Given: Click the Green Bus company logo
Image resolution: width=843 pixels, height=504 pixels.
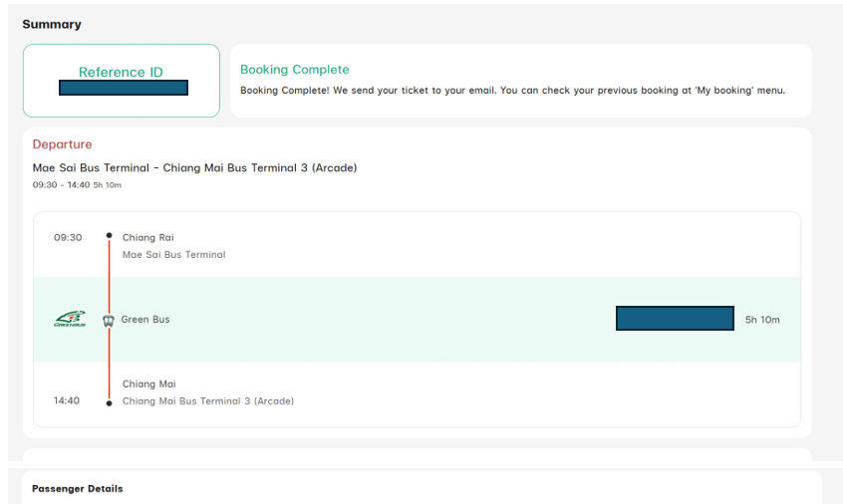Looking at the screenshot, I should point(70,319).
